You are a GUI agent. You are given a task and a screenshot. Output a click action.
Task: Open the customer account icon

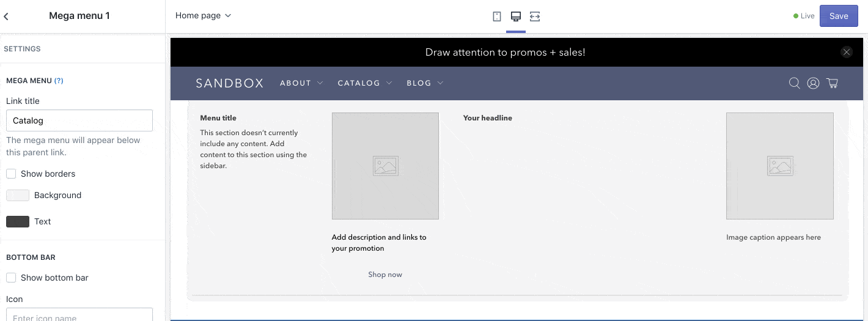813,83
